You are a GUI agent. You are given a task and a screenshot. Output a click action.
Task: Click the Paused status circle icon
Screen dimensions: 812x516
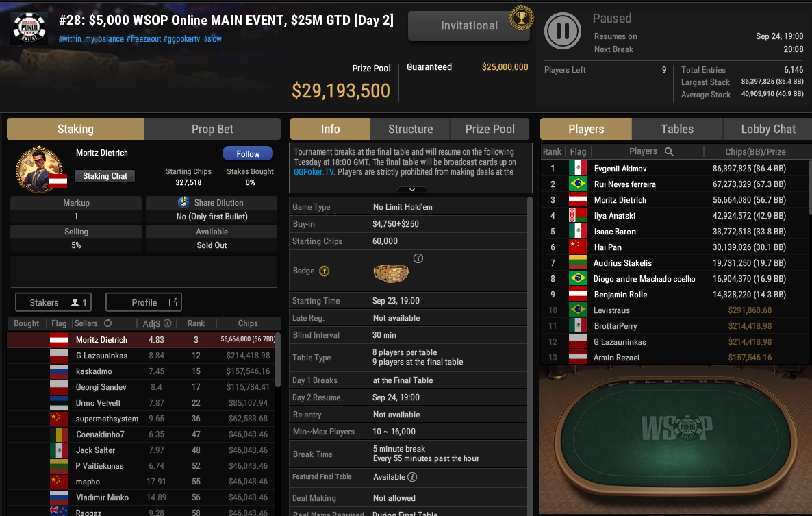tap(562, 31)
